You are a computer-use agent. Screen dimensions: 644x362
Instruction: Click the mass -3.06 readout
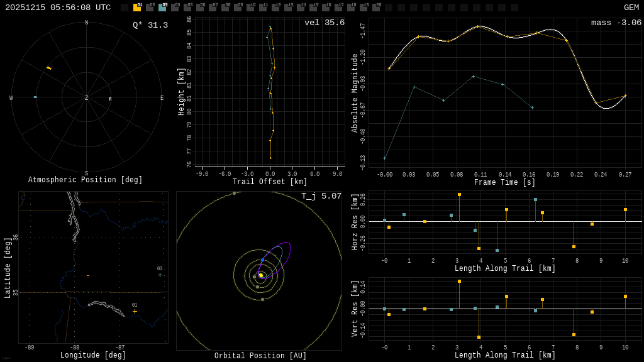point(616,23)
